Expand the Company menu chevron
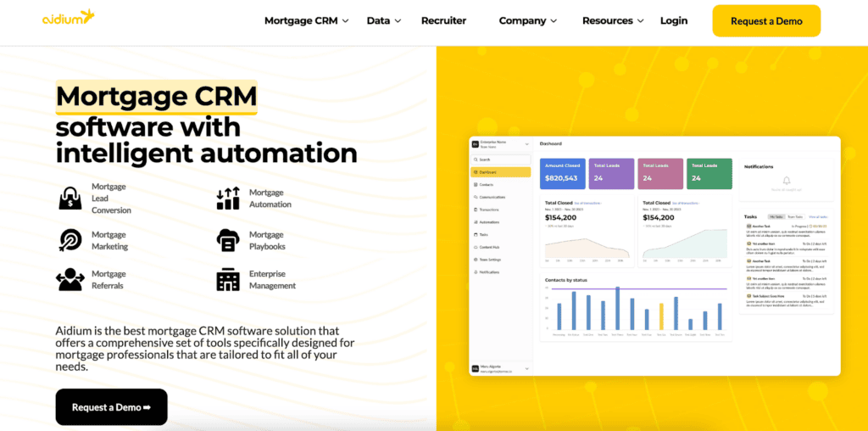The width and height of the screenshot is (868, 431). click(553, 21)
